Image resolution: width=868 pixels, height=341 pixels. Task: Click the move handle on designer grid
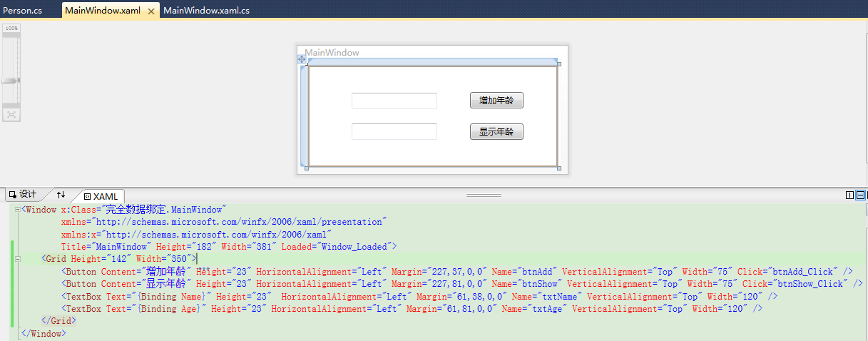302,59
